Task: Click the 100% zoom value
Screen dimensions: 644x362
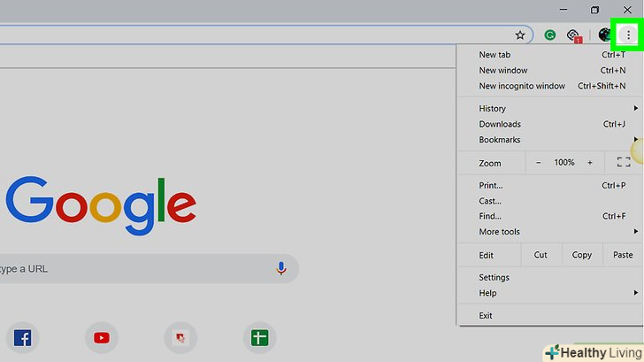Action: tap(563, 163)
